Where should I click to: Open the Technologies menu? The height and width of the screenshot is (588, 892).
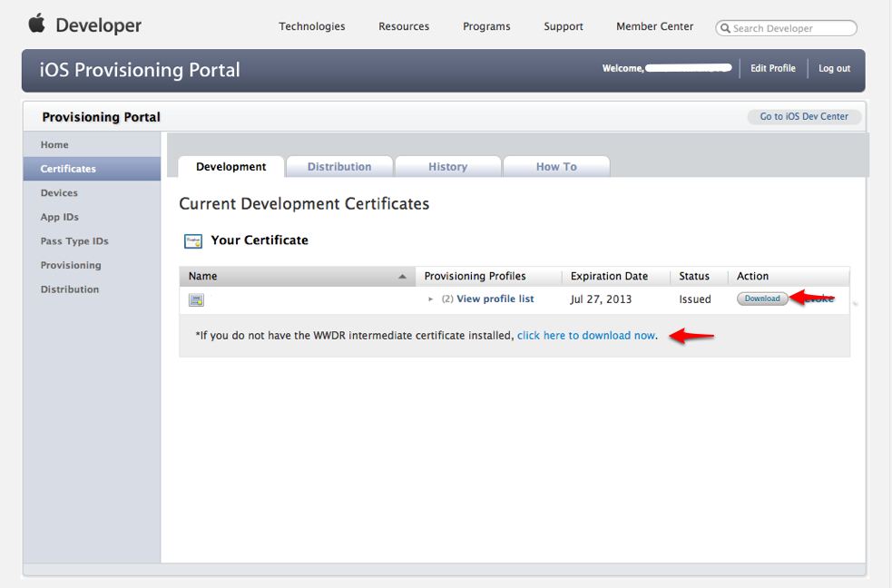coord(312,26)
